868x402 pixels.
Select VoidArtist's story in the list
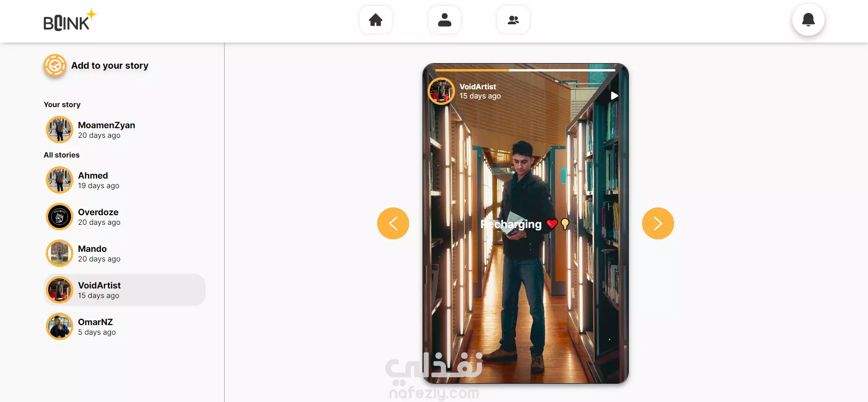point(125,290)
